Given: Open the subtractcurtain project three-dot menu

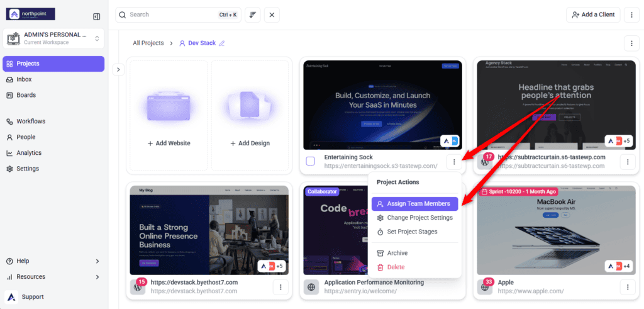Looking at the screenshot, I should (628, 162).
